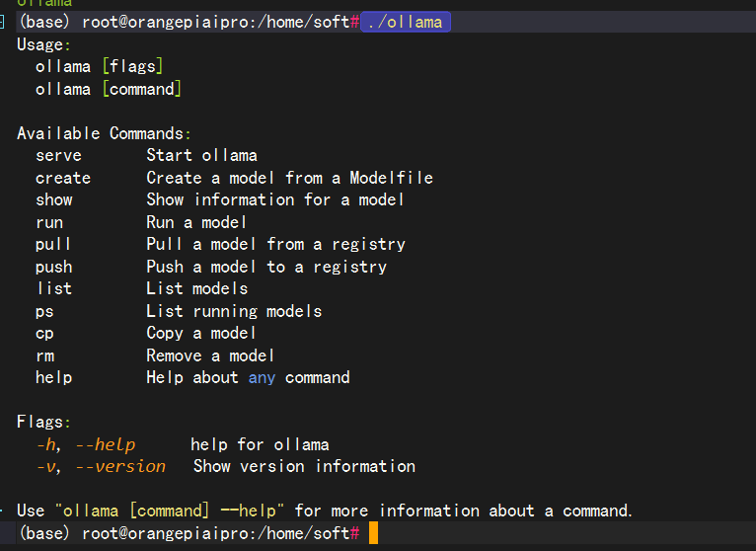Click the 'List models' description
The image size is (756, 551).
tap(197, 288)
